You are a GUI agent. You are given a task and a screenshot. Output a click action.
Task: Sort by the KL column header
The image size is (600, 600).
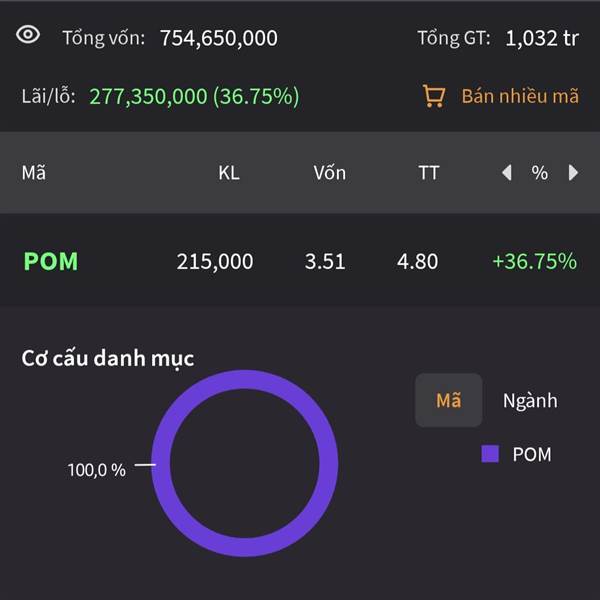(x=229, y=173)
